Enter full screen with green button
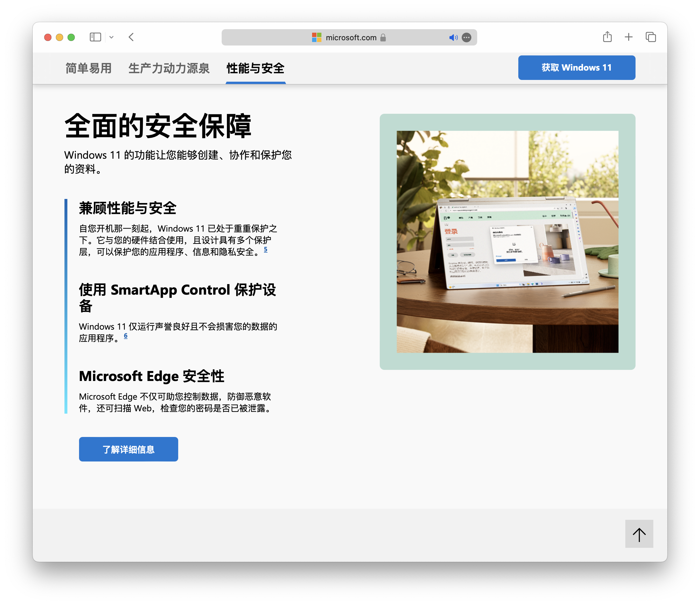Screen dimensions: 700x605 [71, 37]
